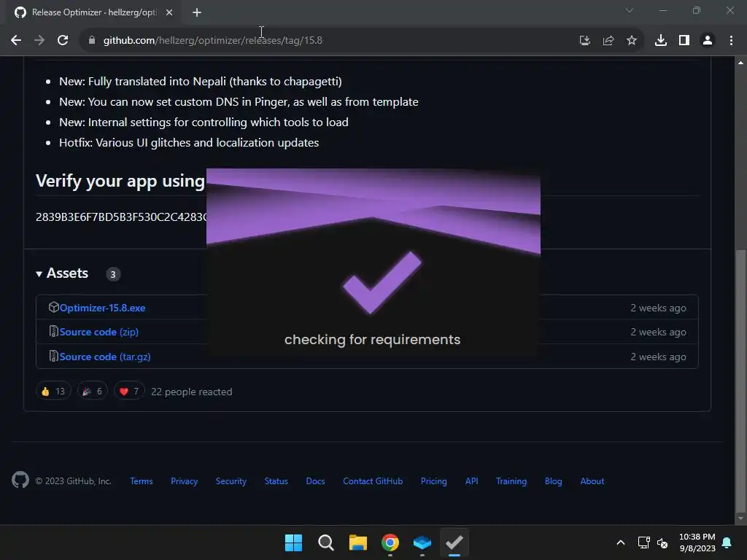This screenshot has height=560, width=747.
Task: Click the network icon in system tray
Action: pyautogui.click(x=643, y=542)
